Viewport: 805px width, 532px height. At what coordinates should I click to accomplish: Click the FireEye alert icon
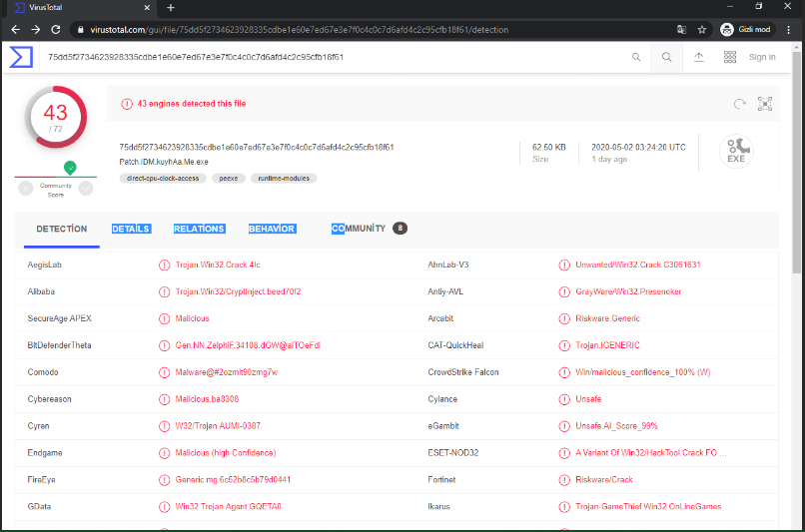click(x=164, y=480)
